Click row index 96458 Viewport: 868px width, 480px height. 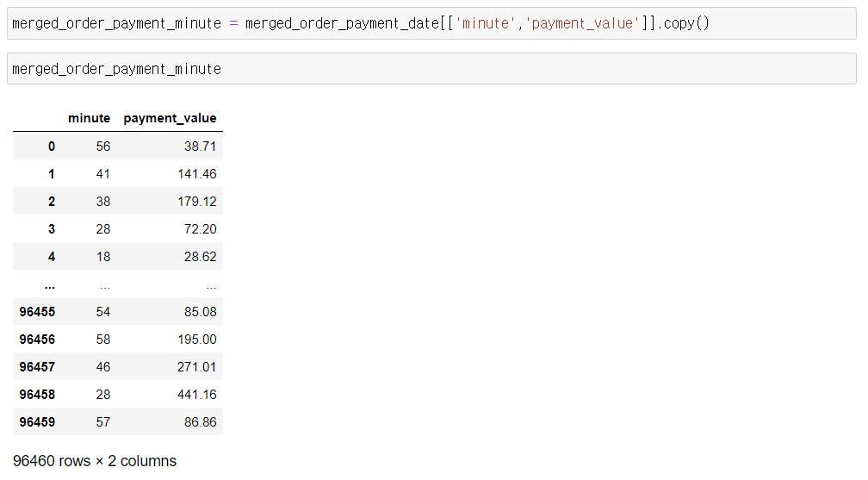pyautogui.click(x=37, y=395)
